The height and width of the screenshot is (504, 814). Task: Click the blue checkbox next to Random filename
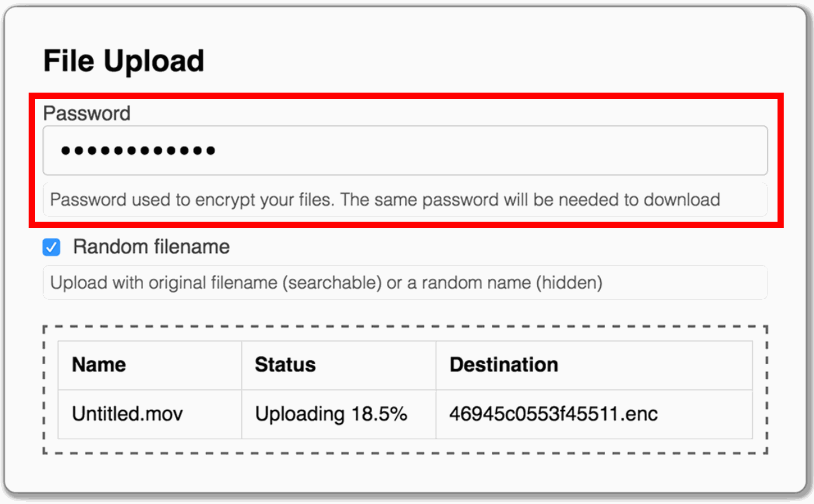pos(51,248)
